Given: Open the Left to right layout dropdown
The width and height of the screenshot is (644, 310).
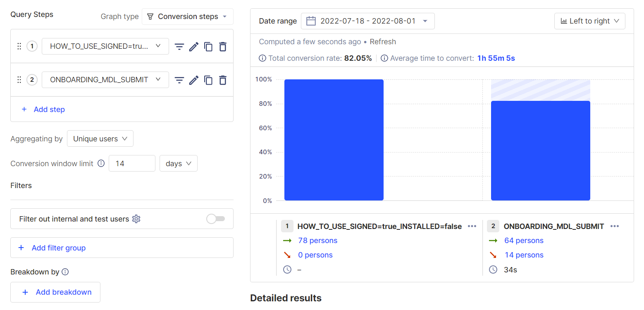Looking at the screenshot, I should point(589,21).
